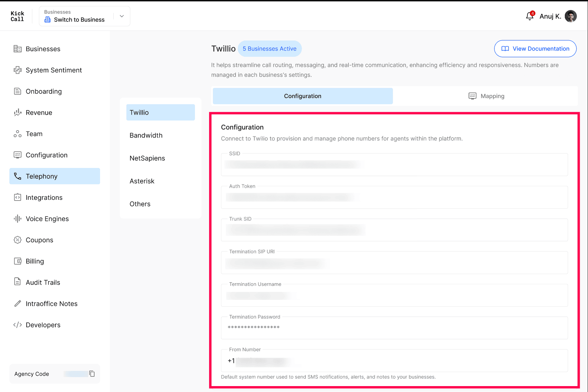Screen dimensions: 588x392
Task: Open the Integrations page
Action: click(55, 197)
